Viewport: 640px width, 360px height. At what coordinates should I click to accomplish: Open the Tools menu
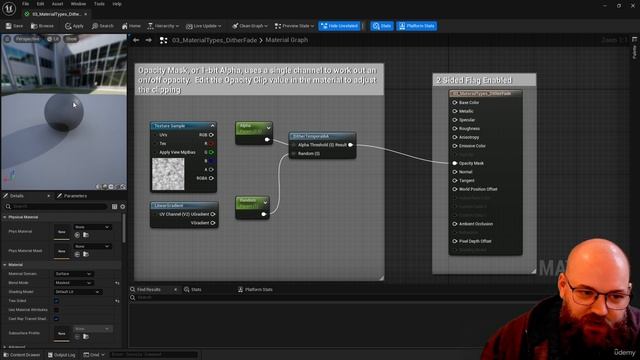[x=99, y=4]
